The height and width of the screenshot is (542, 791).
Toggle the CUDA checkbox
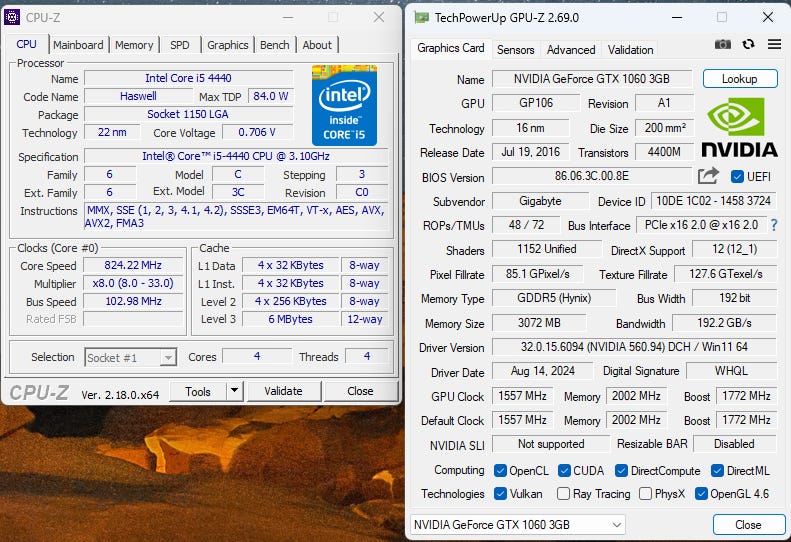(x=564, y=471)
